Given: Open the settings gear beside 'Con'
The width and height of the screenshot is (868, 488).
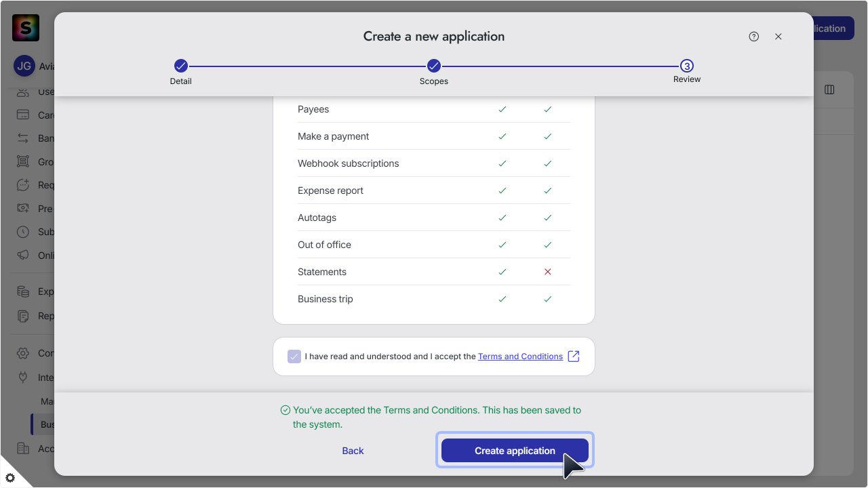Looking at the screenshot, I should pos(23,353).
